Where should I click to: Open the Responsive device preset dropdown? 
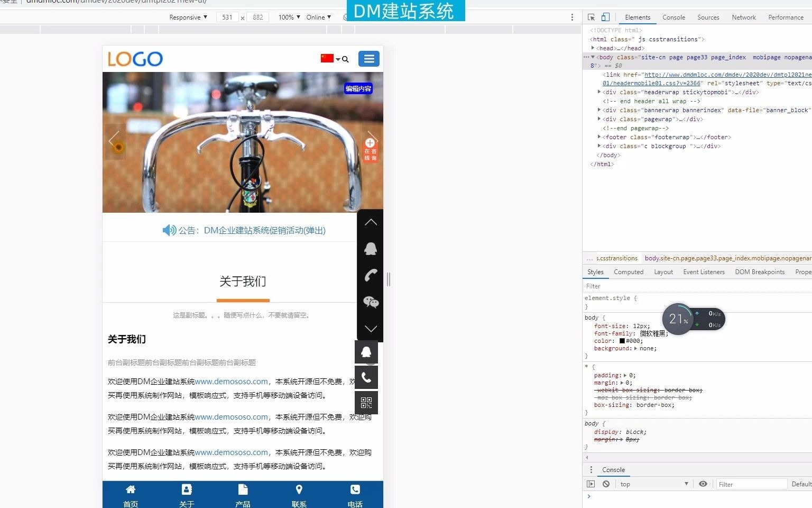pos(188,17)
